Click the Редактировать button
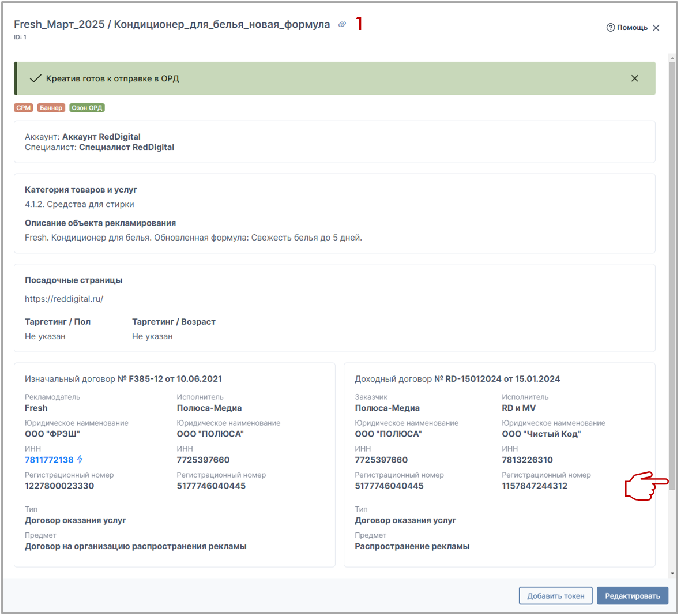This screenshot has height=616, width=681. coord(633,596)
